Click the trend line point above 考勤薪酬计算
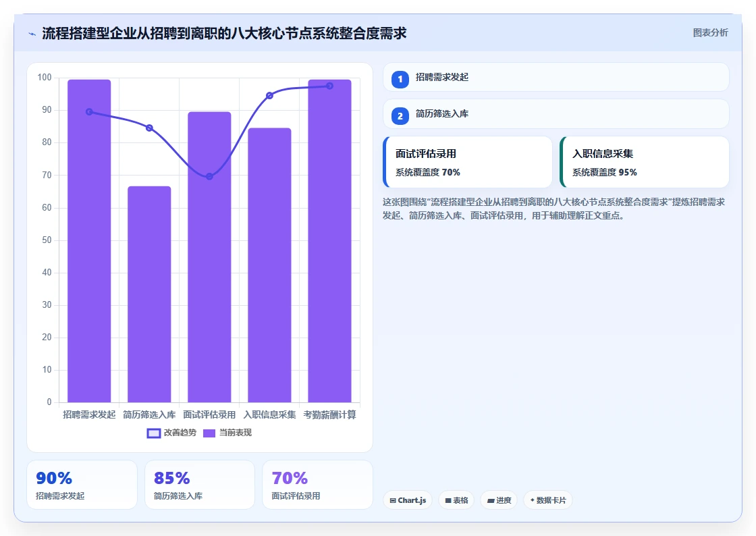This screenshot has height=536, width=756. 330,86
